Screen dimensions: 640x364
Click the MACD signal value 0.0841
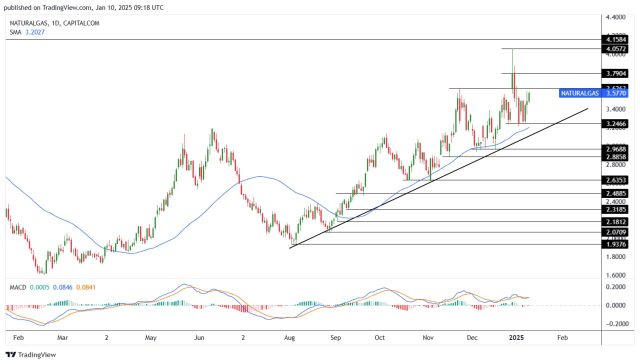click(85, 287)
